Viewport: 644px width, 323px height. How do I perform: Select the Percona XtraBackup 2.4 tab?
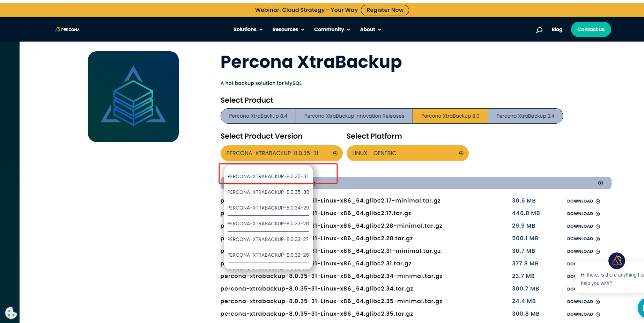point(525,116)
